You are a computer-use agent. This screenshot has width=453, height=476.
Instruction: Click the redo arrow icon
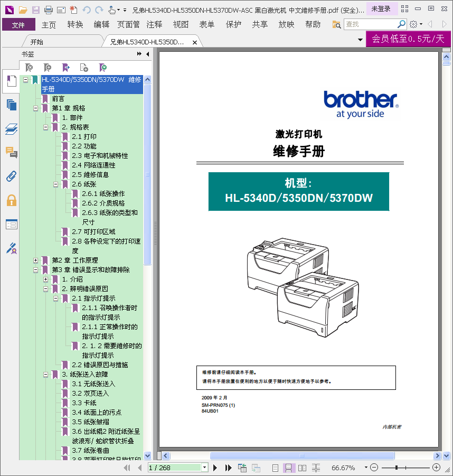click(x=99, y=10)
